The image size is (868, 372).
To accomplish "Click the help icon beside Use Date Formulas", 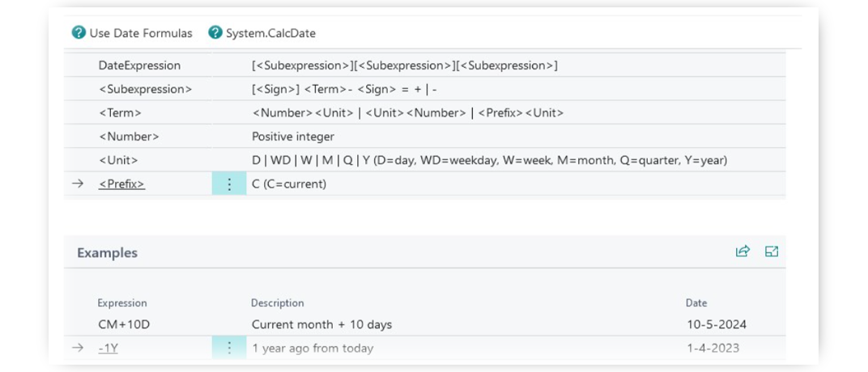I will pos(79,32).
